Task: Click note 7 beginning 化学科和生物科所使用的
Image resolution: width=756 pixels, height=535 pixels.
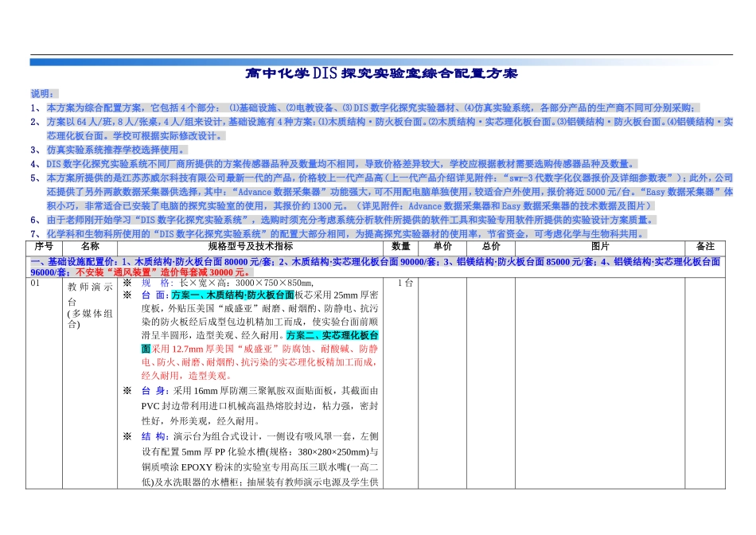Action: pyautogui.click(x=347, y=234)
